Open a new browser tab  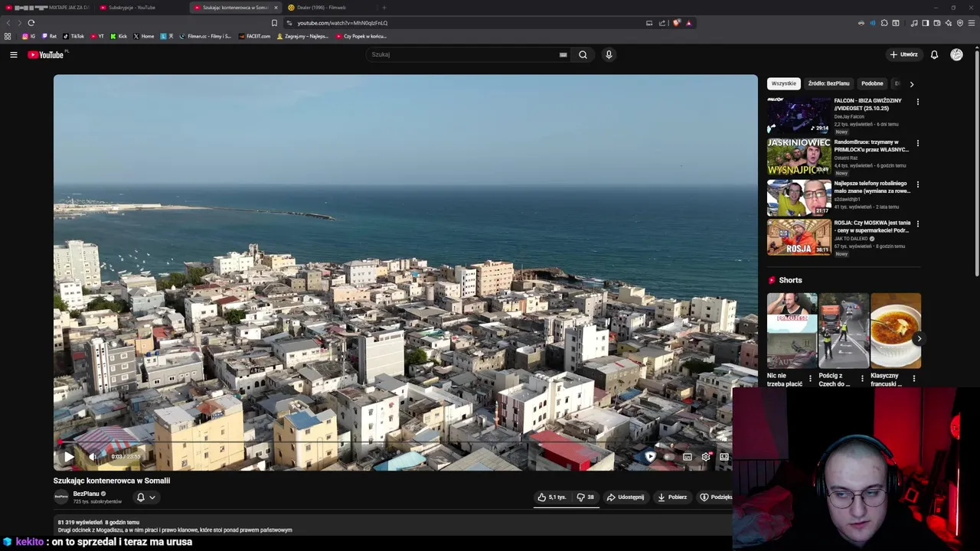pyautogui.click(x=384, y=8)
